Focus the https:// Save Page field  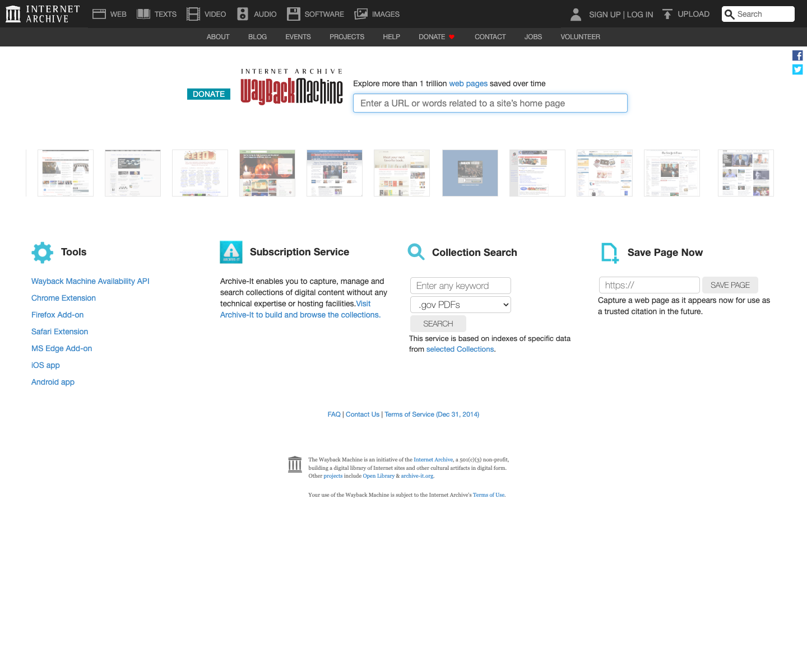[x=650, y=285]
